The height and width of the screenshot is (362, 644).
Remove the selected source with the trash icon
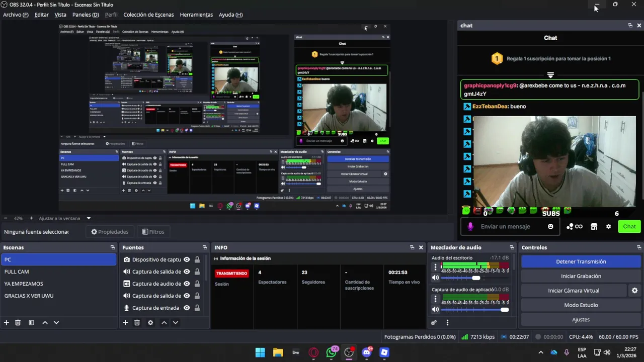(137, 323)
